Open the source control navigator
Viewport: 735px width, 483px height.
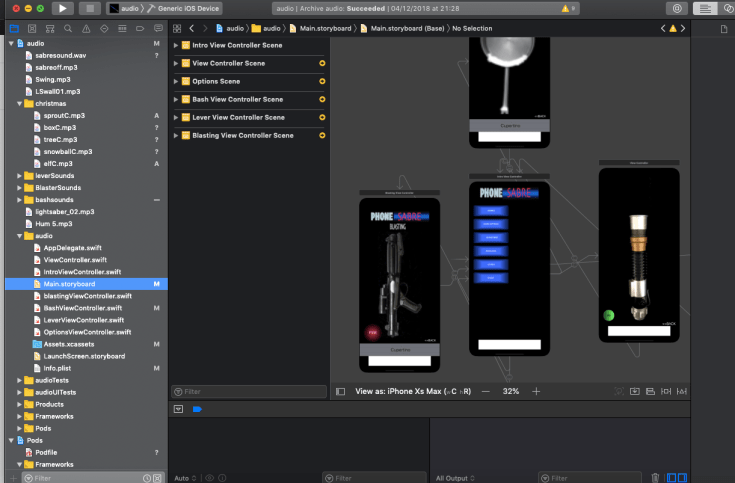(32, 29)
